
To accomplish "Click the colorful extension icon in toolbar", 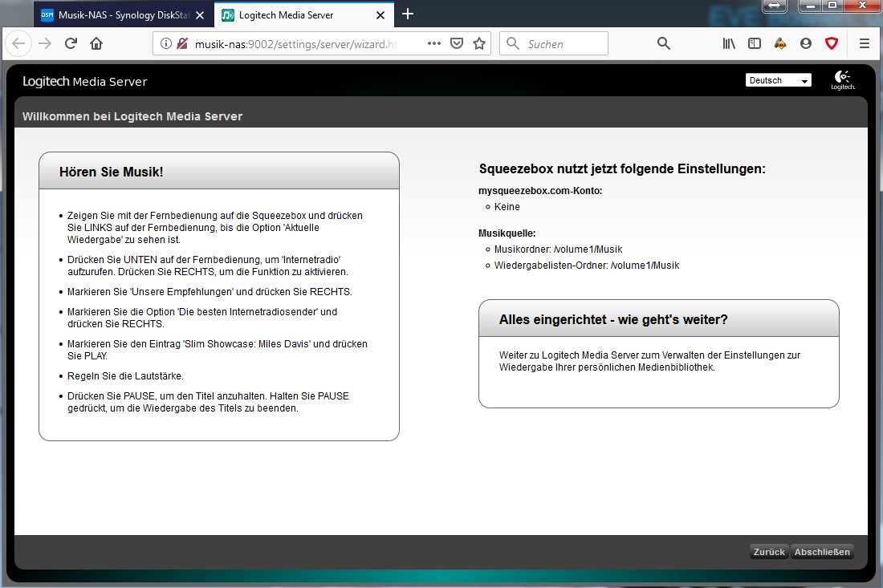I will 780,43.
